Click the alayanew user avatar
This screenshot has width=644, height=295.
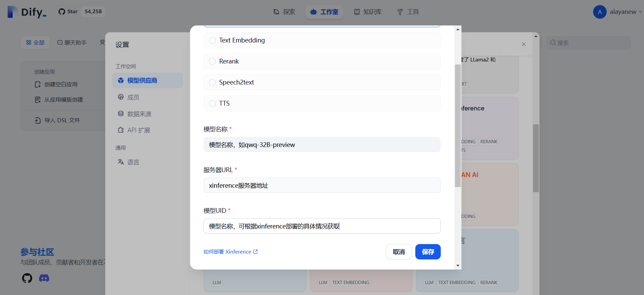pyautogui.click(x=600, y=12)
